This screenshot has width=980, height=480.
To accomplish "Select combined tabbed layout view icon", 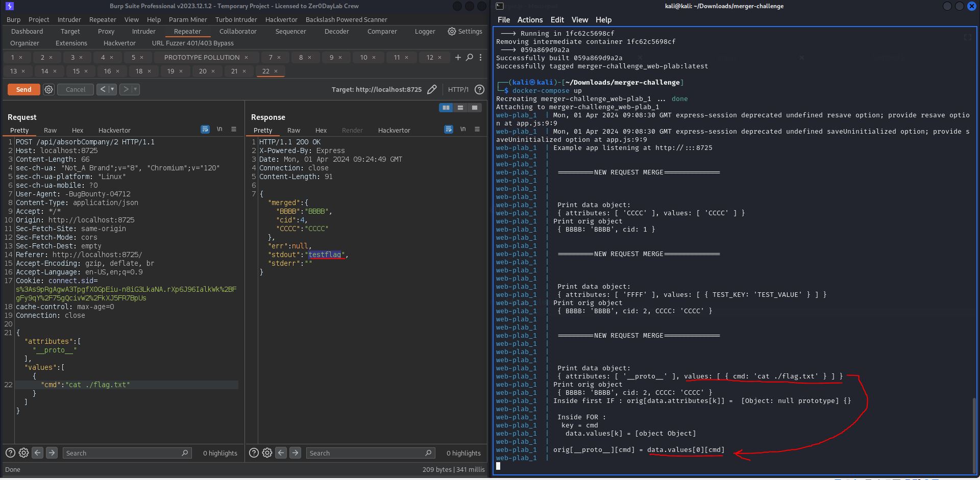I will tap(475, 108).
